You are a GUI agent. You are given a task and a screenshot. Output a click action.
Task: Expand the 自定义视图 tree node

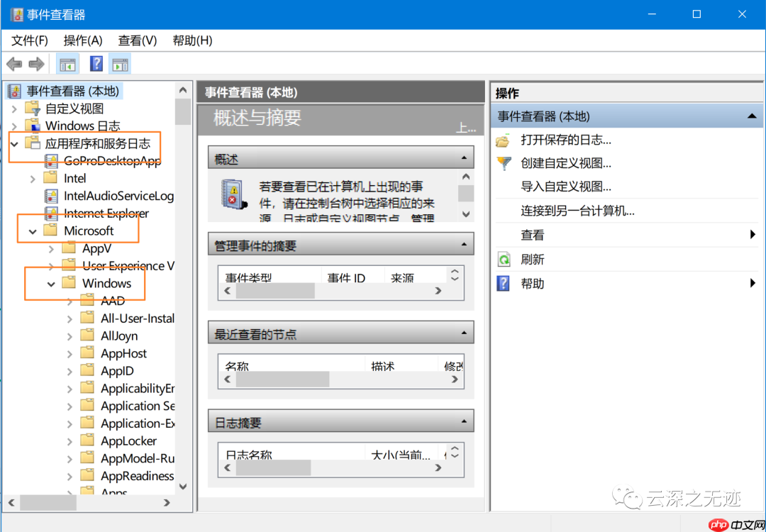tap(15, 109)
